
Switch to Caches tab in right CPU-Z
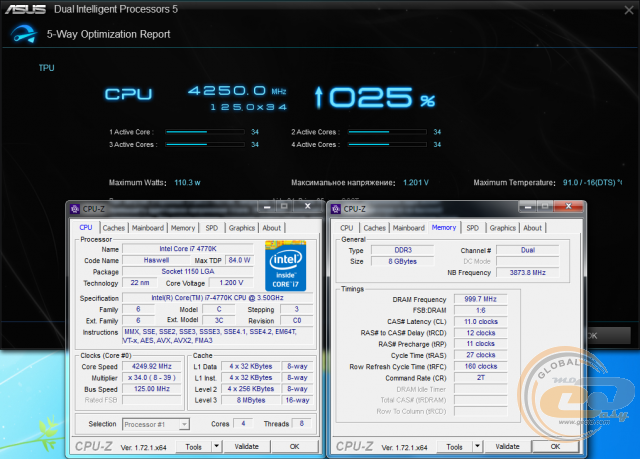(x=374, y=228)
